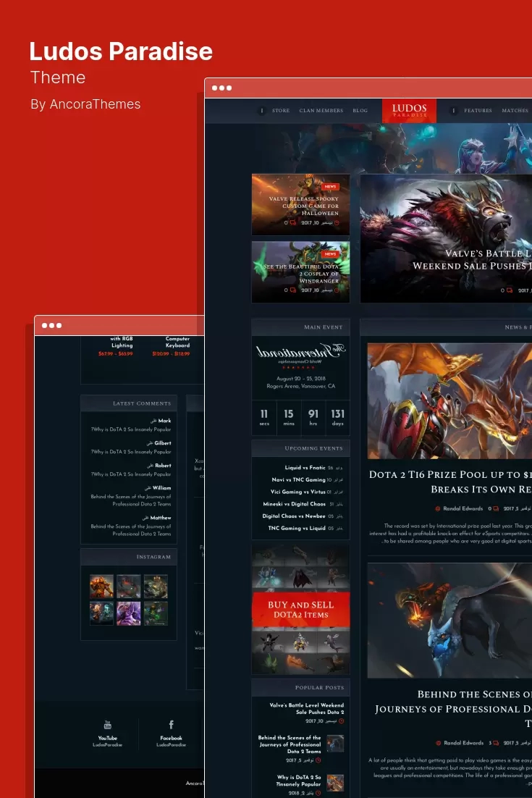The height and width of the screenshot is (798, 532).
Task: Click the red Ludos Paradise logo
Action: [x=409, y=111]
